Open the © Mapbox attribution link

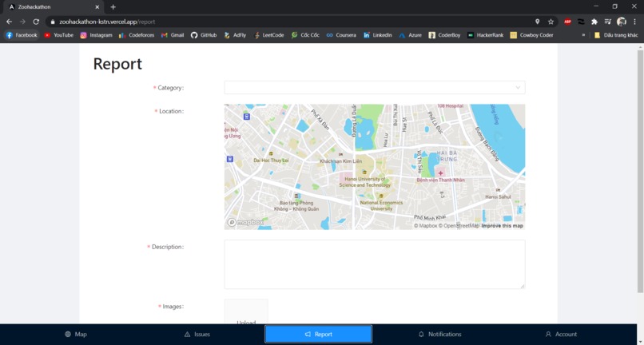(426, 226)
